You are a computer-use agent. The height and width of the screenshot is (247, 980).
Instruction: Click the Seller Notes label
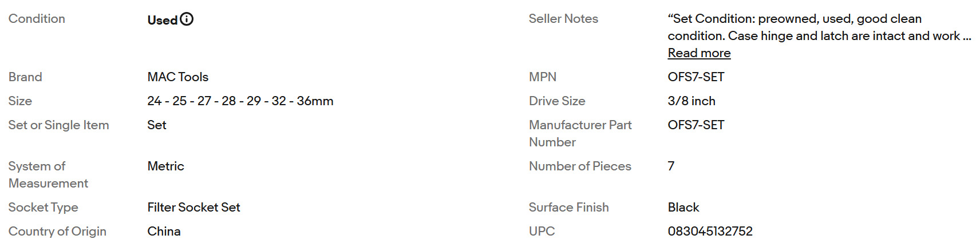563,19
